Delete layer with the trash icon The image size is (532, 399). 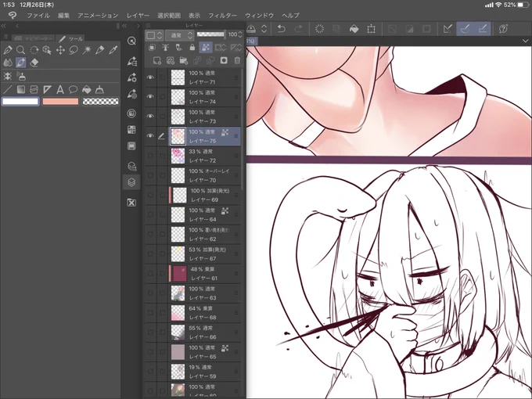pyautogui.click(x=237, y=60)
